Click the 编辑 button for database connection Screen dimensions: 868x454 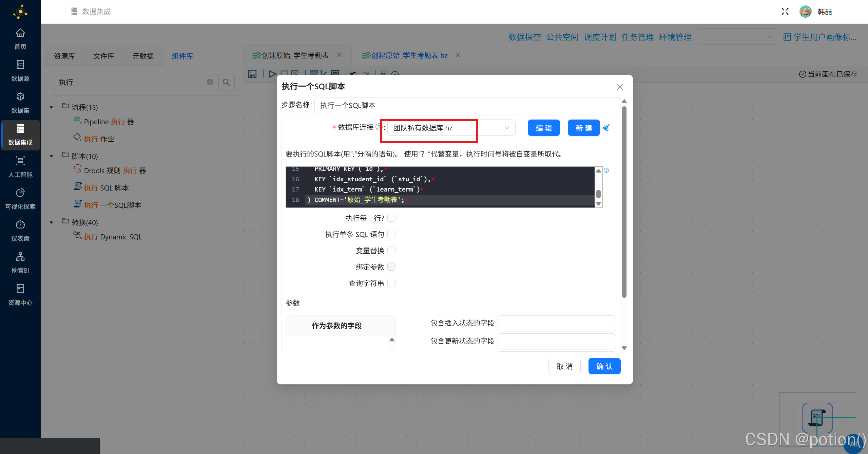[544, 128]
